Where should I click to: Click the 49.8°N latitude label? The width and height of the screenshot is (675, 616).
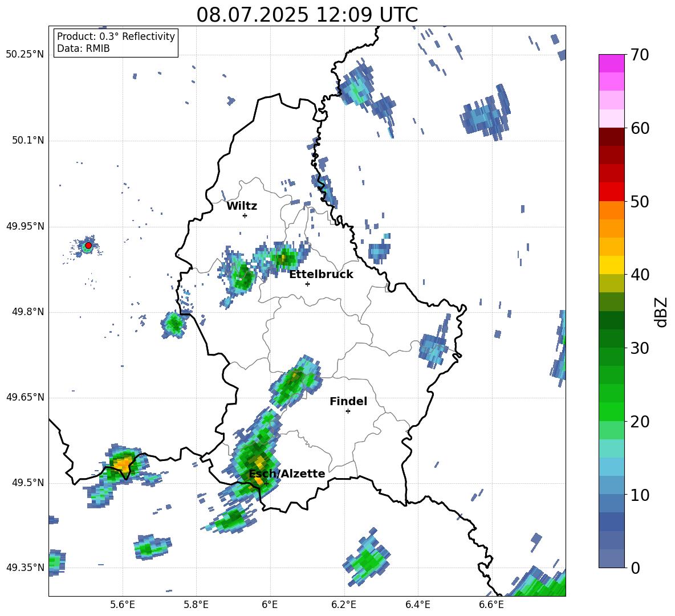(x=27, y=312)
